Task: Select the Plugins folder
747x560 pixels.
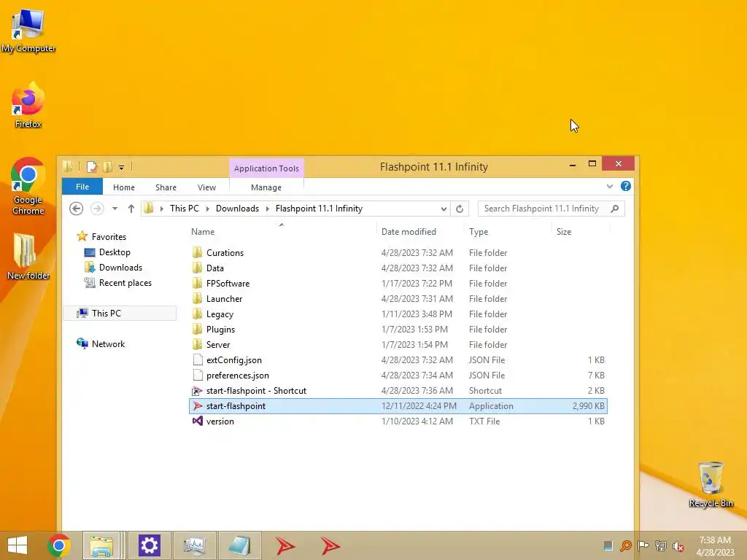Action: click(398, 329)
